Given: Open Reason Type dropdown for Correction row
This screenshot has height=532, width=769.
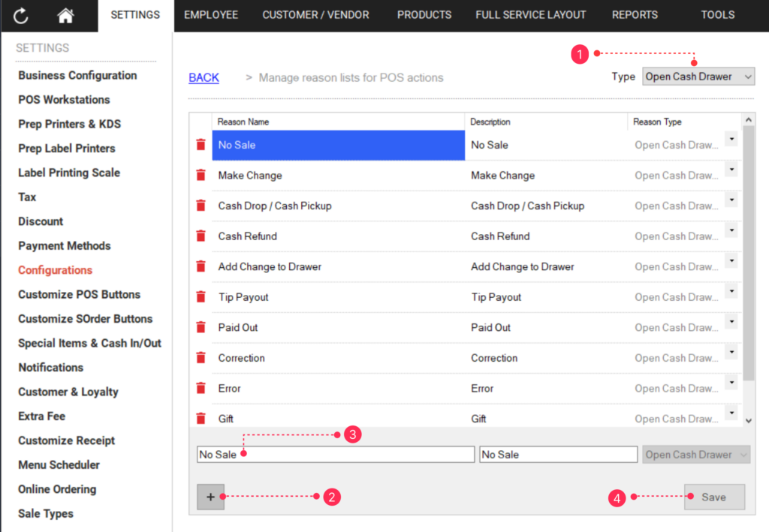Looking at the screenshot, I should pyautogui.click(x=731, y=352).
